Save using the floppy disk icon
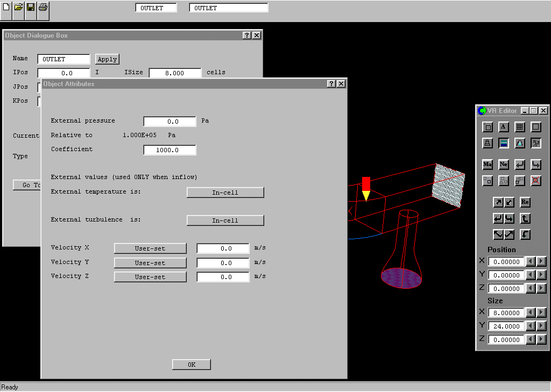The height and width of the screenshot is (392, 551). tap(31, 8)
